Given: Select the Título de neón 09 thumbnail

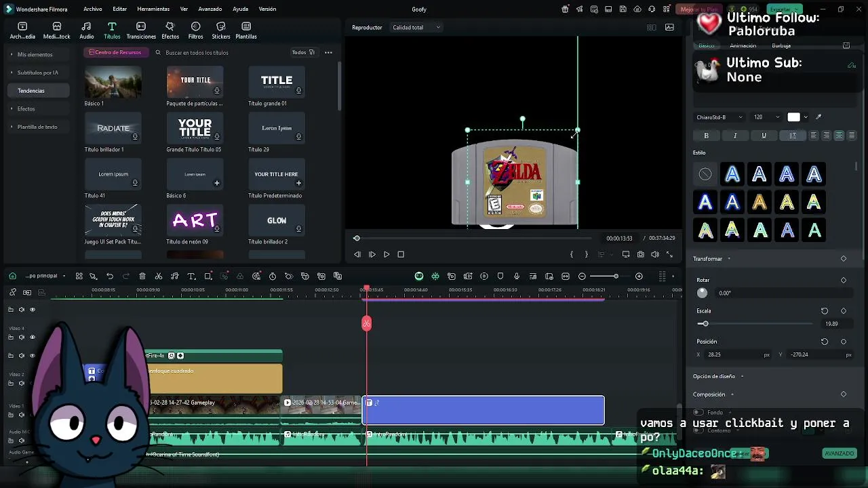Looking at the screenshot, I should [195, 220].
